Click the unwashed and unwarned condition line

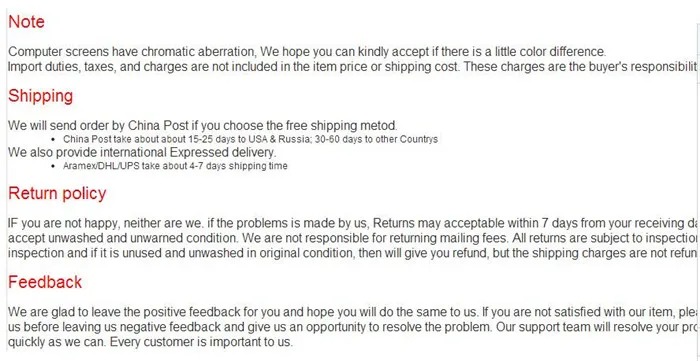[353, 238]
